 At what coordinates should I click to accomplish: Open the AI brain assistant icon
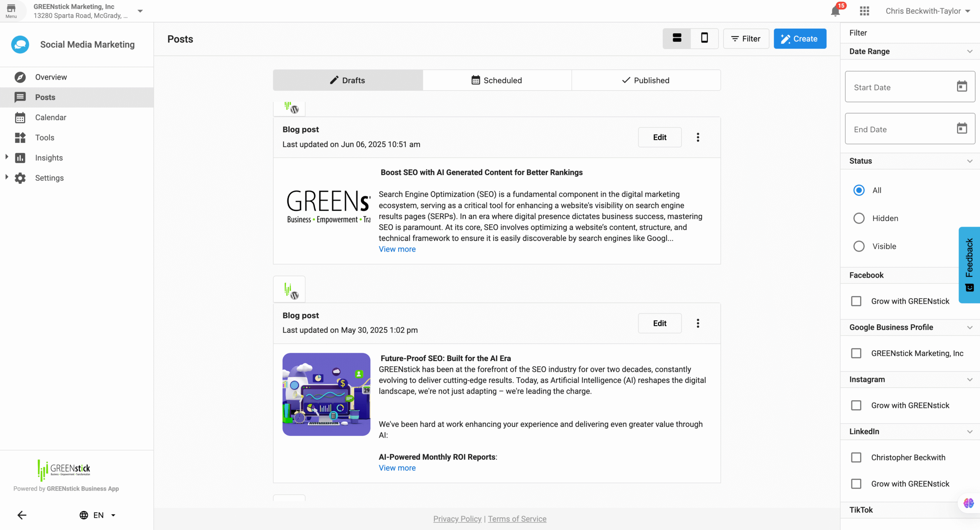[x=968, y=503]
